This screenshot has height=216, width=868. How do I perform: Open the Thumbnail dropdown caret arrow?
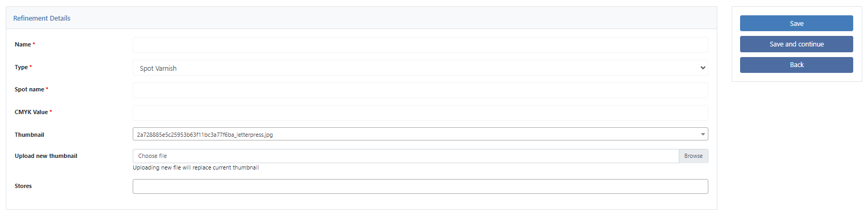coord(703,134)
